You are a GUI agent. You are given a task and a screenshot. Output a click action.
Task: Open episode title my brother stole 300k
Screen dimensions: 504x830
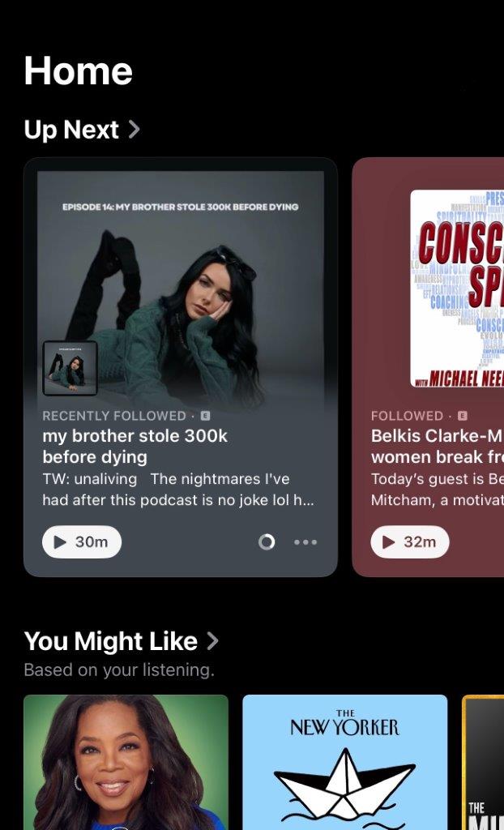coord(135,447)
